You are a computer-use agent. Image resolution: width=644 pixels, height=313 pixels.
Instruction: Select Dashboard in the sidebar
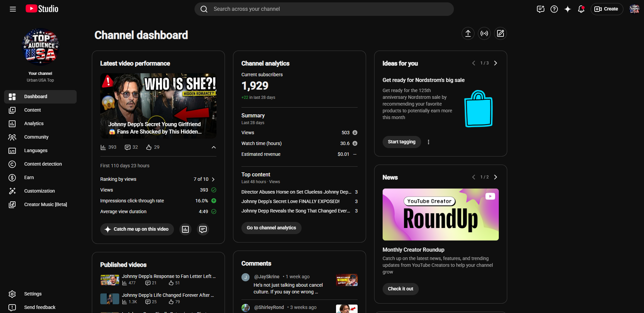tap(40, 96)
